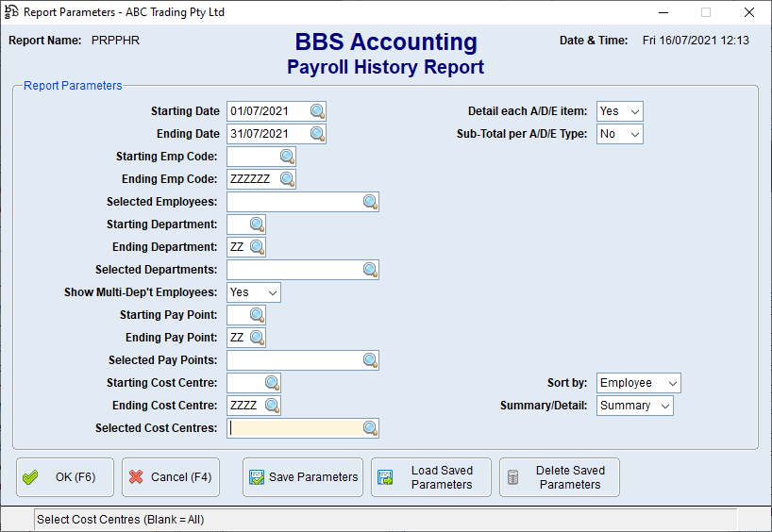Click the Load Saved Parameters button
The height and width of the screenshot is (532, 772).
coord(431,477)
